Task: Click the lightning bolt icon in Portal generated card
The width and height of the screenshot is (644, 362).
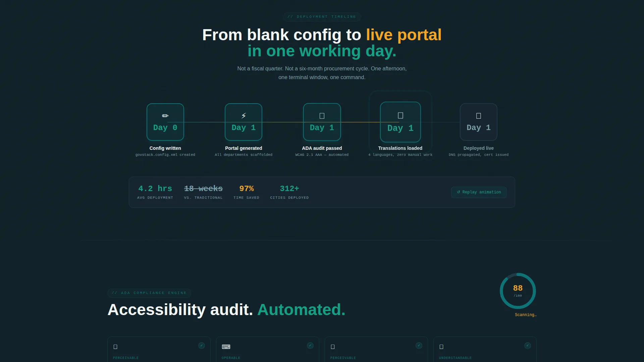Action: [244, 116]
